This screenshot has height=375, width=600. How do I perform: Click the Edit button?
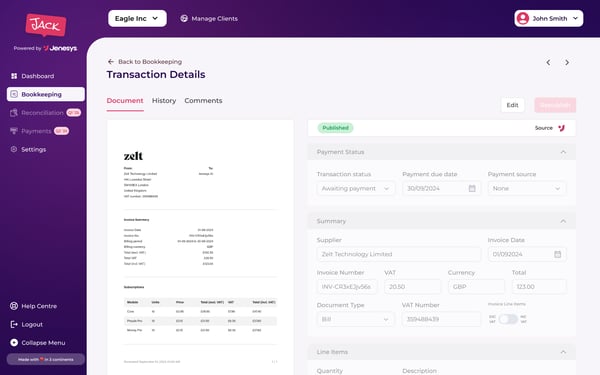tap(512, 105)
